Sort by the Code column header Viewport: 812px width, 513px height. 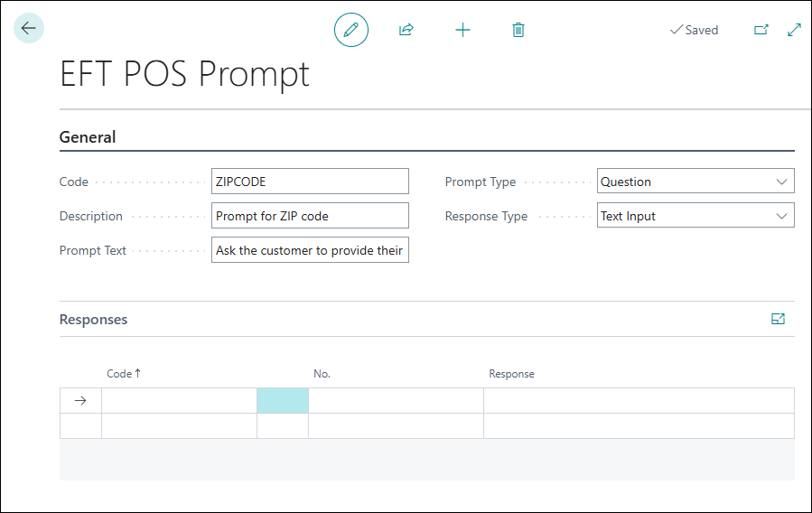123,374
